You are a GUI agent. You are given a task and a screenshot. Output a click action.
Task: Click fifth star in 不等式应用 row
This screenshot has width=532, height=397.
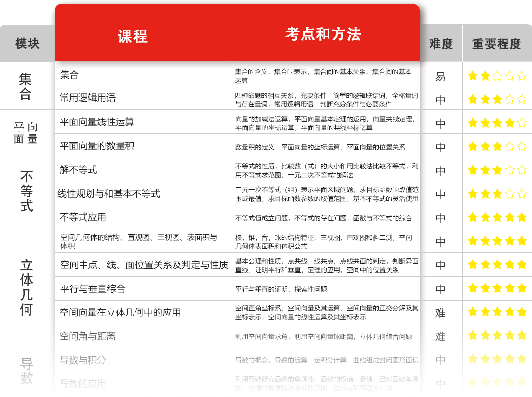pyautogui.click(x=522, y=217)
